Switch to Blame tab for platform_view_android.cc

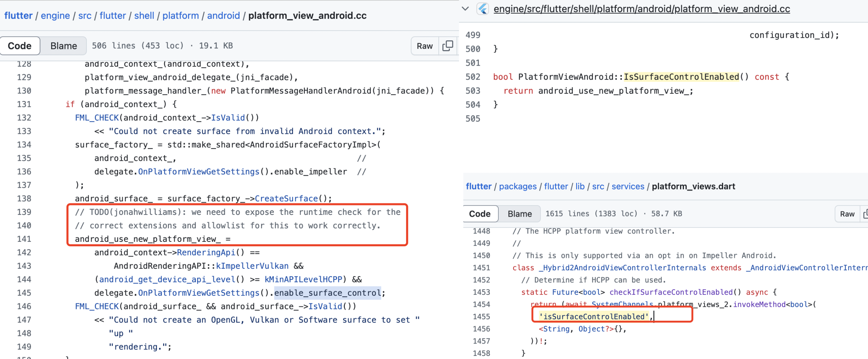click(63, 46)
